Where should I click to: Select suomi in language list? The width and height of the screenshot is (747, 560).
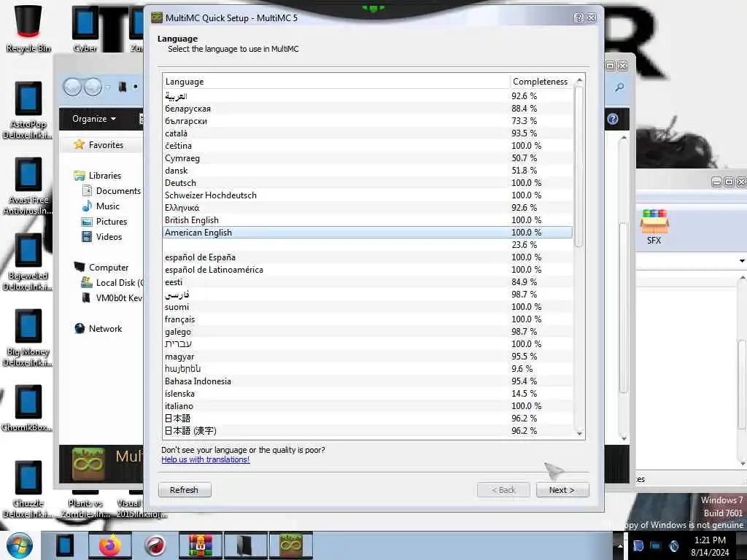click(368, 307)
